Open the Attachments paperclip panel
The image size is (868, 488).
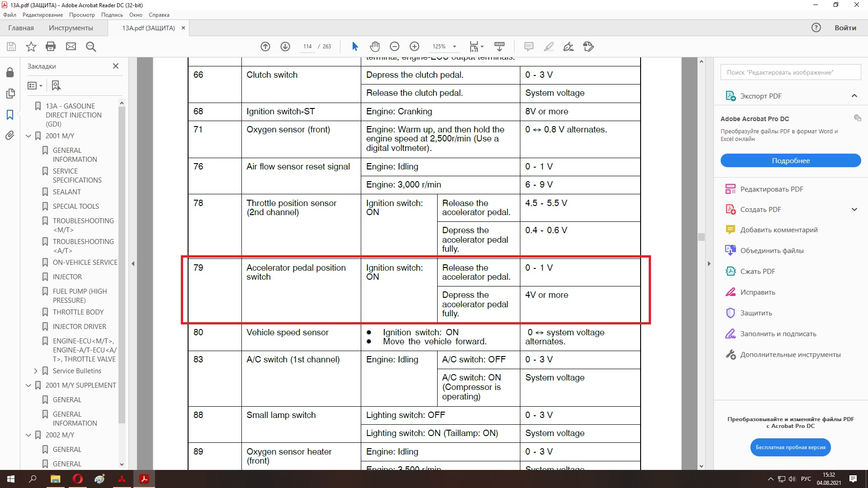10,135
